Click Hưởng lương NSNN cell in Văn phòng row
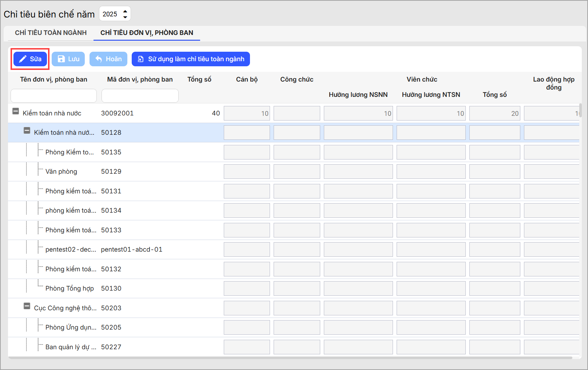588x370 pixels. pyautogui.click(x=358, y=172)
